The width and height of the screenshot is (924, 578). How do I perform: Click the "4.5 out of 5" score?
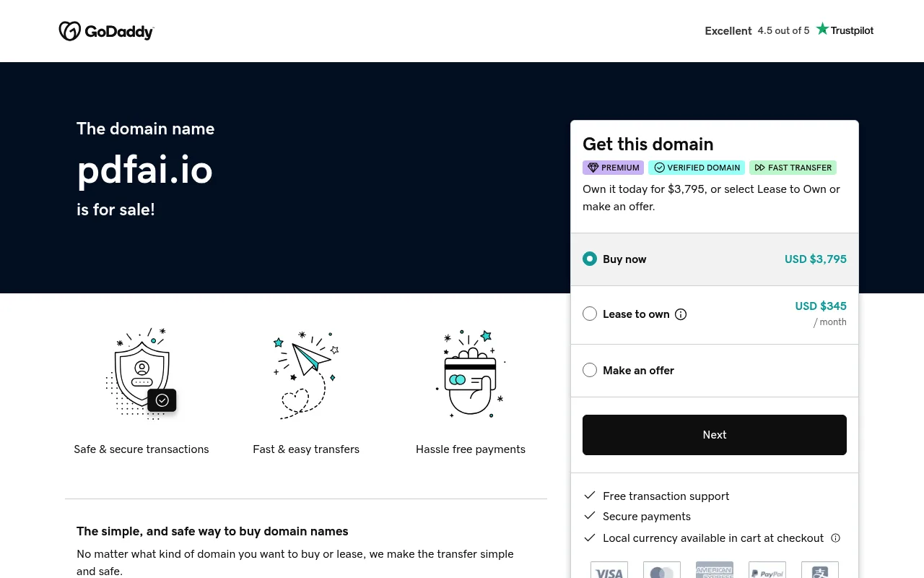pos(783,30)
